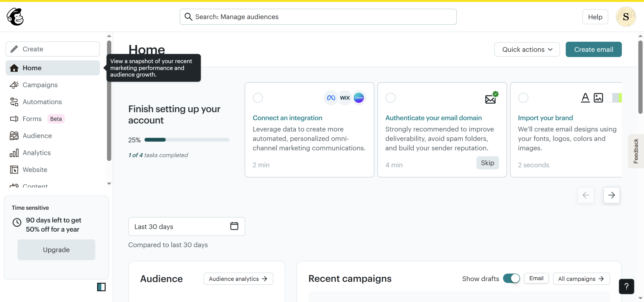Toggle the Show drafts switch
Screen dimensions: 644x302
511,278
